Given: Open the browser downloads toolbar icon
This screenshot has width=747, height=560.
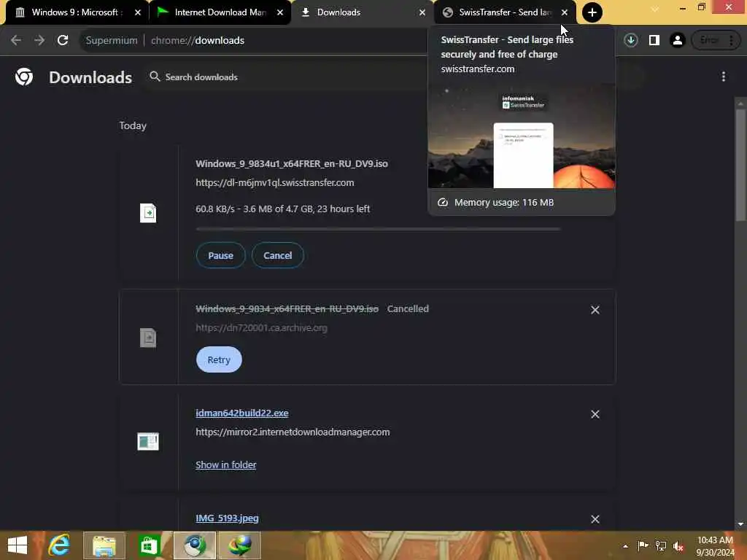Looking at the screenshot, I should (x=631, y=41).
